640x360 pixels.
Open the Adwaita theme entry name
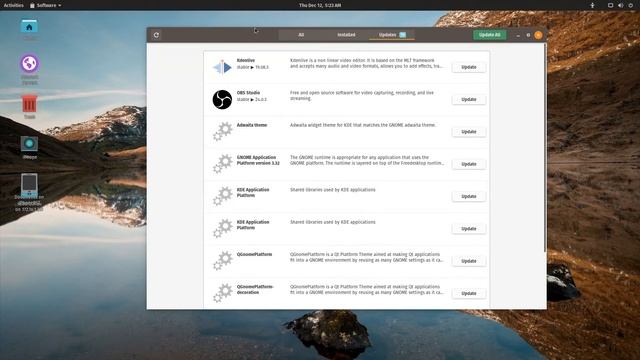[252, 125]
